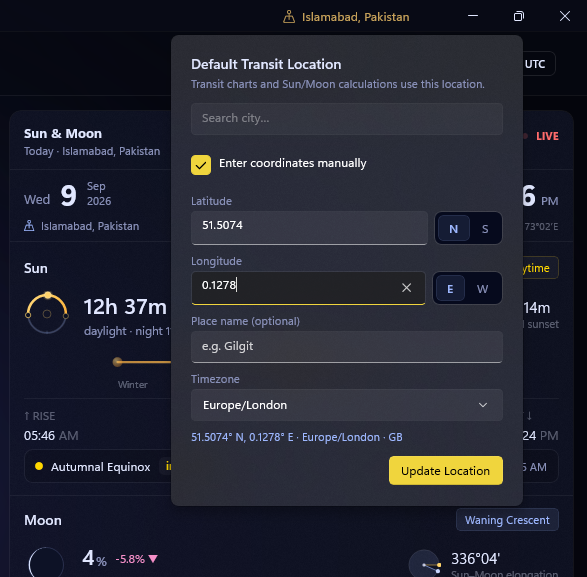
Task: Minimize the window
Action: [x=473, y=16]
